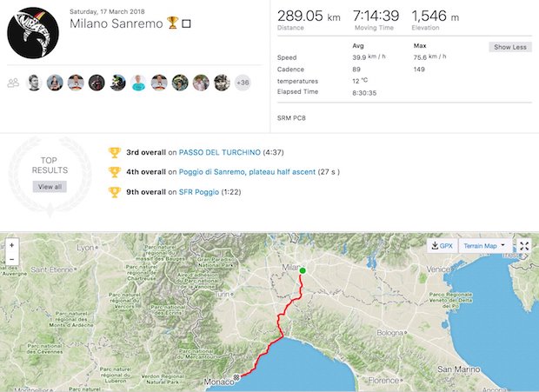Open the first athlete avatar in the group row

pos(34,83)
